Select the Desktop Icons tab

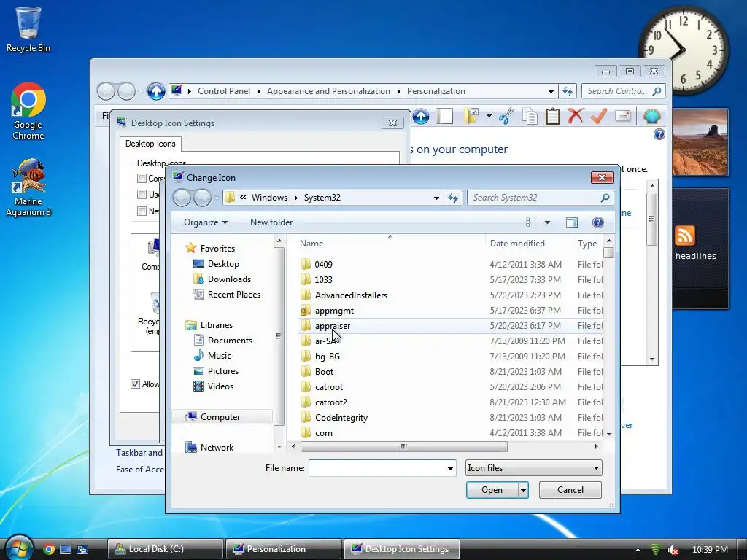click(150, 144)
